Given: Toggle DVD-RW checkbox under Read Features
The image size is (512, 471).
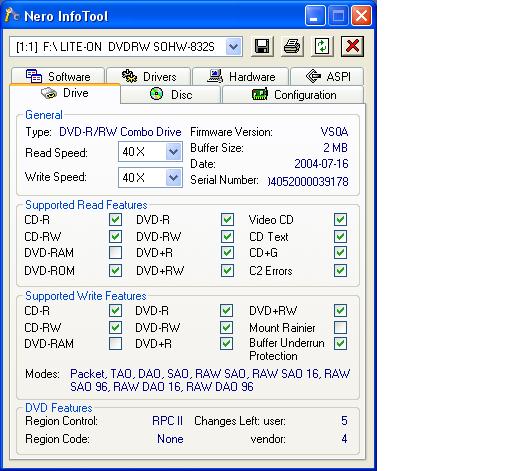Looking at the screenshot, I should point(227,236).
